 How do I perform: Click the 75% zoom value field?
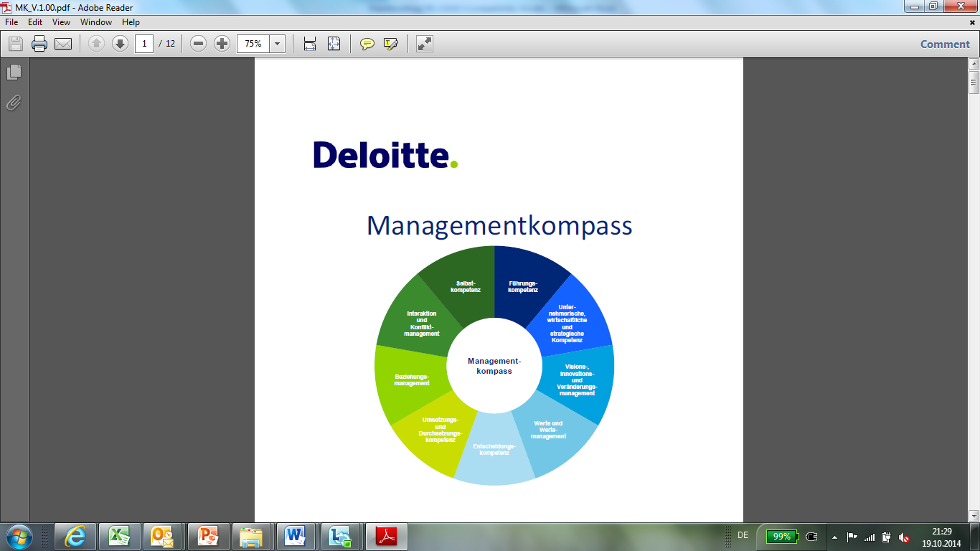coord(253,44)
